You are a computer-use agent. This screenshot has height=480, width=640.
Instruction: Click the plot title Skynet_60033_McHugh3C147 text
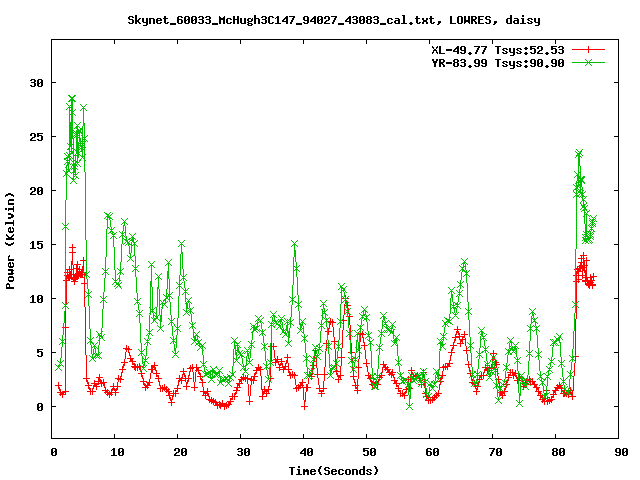334,20
